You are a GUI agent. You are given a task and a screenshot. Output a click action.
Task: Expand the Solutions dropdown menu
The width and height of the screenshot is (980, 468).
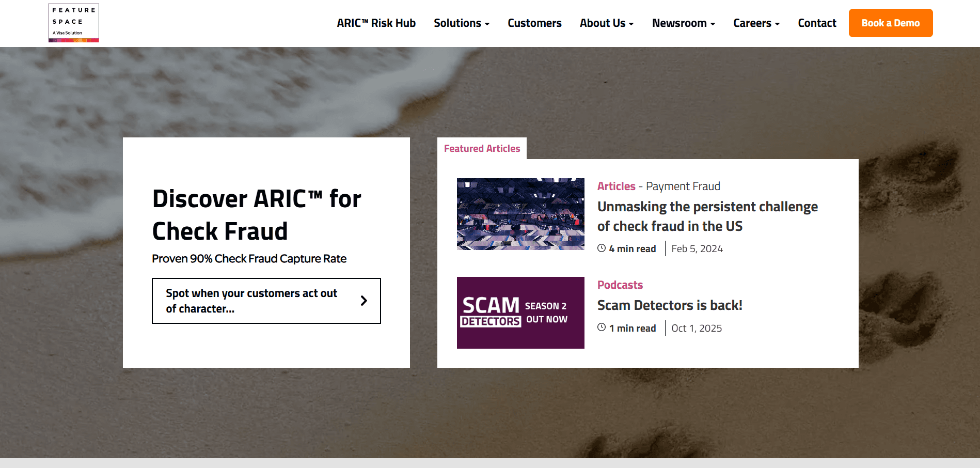tap(462, 23)
